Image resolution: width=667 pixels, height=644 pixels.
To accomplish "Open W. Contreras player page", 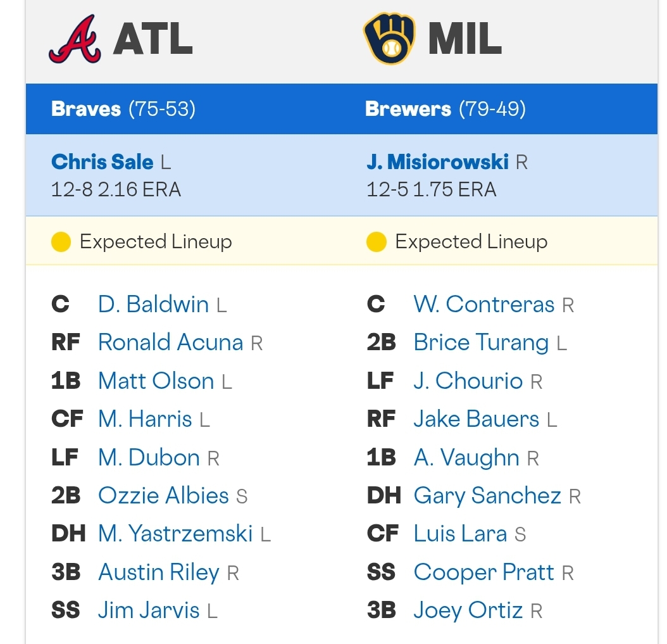I will tap(483, 305).
